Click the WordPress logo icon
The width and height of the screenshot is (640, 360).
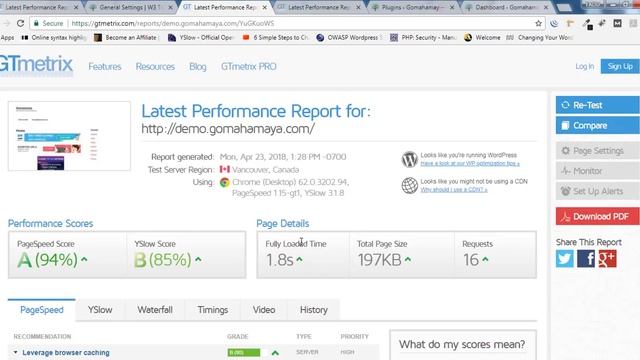[x=409, y=159]
